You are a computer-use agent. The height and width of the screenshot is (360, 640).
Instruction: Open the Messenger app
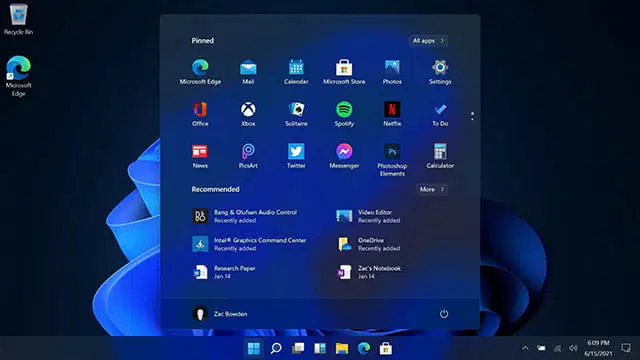tap(344, 156)
